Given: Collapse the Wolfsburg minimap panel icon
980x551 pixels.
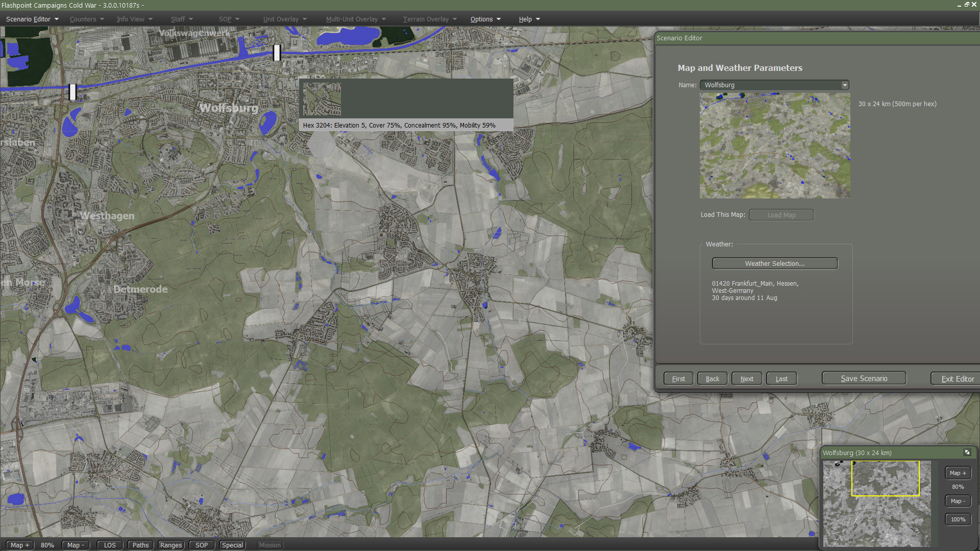Looking at the screenshot, I should pos(967,453).
